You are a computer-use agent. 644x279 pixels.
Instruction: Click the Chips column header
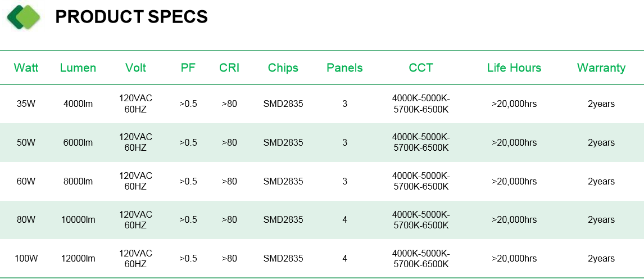click(283, 68)
